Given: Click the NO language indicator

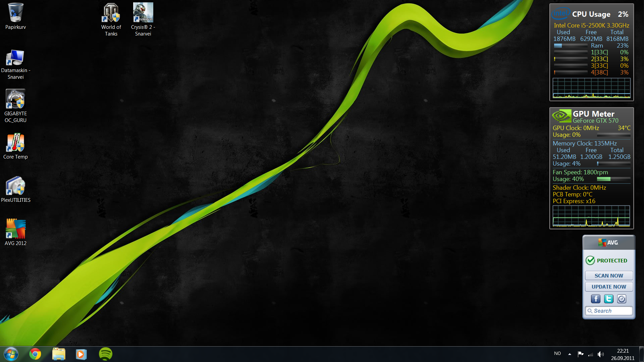Looking at the screenshot, I should click(557, 354).
